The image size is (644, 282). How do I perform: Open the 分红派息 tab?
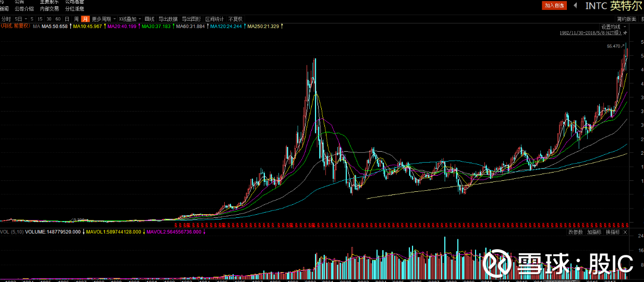(75, 9)
